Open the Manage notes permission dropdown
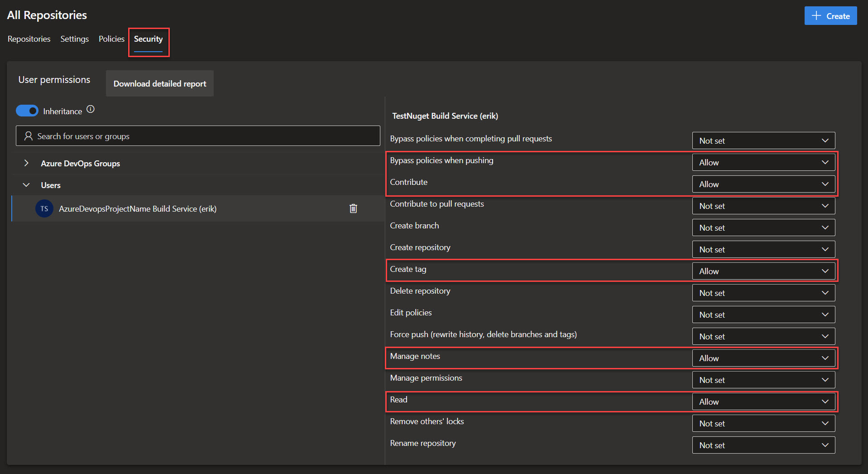 763,358
